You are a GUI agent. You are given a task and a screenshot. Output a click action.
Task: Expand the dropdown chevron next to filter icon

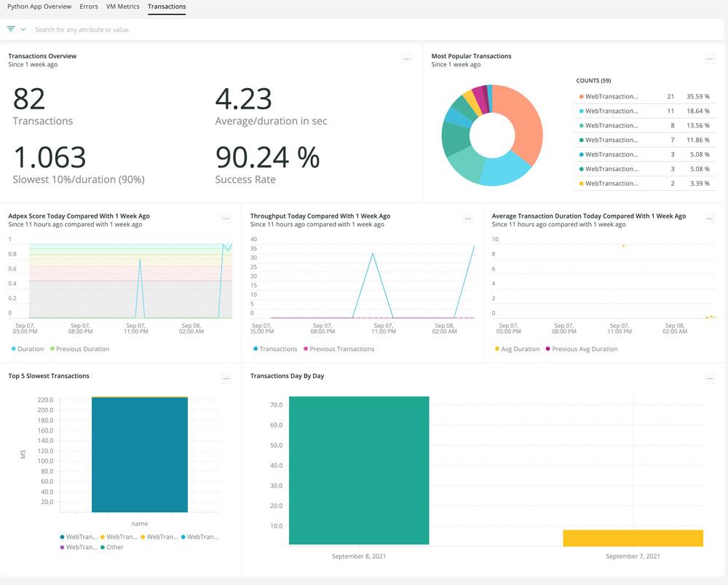(25, 30)
